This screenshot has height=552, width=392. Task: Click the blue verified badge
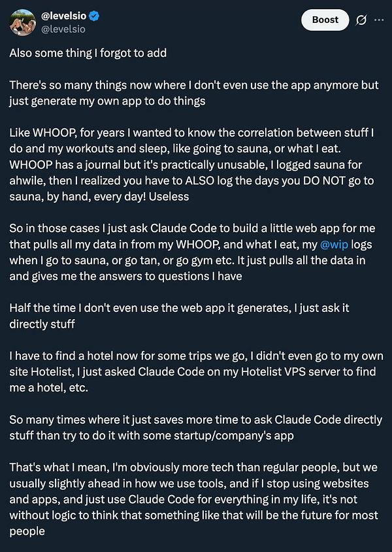click(x=94, y=16)
